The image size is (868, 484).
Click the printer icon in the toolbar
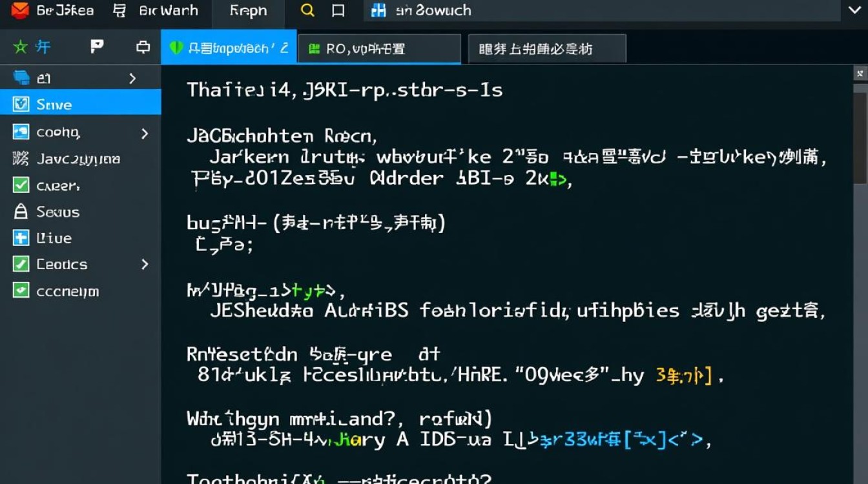pos(141,46)
